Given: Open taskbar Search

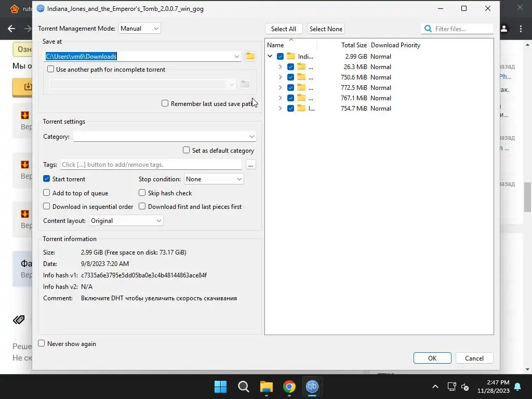Looking at the screenshot, I should coord(243,387).
